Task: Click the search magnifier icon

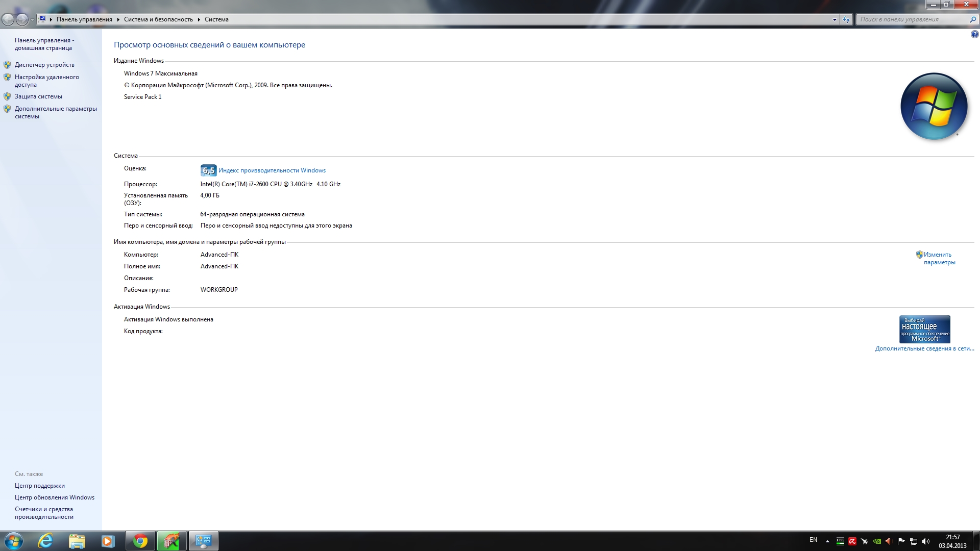Action: coord(973,19)
